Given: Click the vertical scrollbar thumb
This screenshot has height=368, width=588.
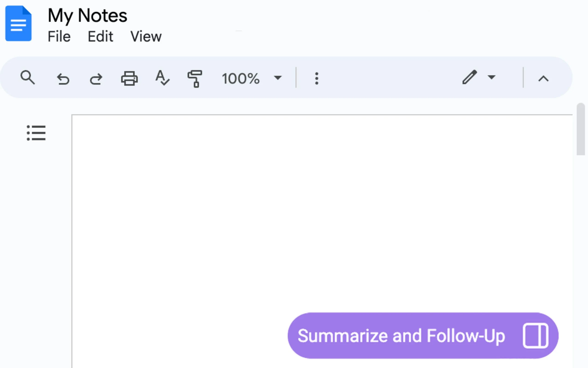Looking at the screenshot, I should click(580, 129).
